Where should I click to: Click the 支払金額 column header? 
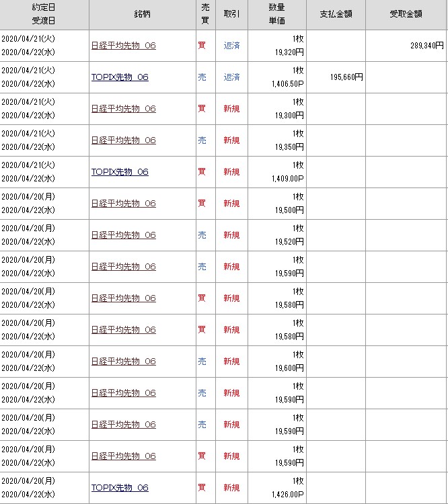(x=336, y=15)
